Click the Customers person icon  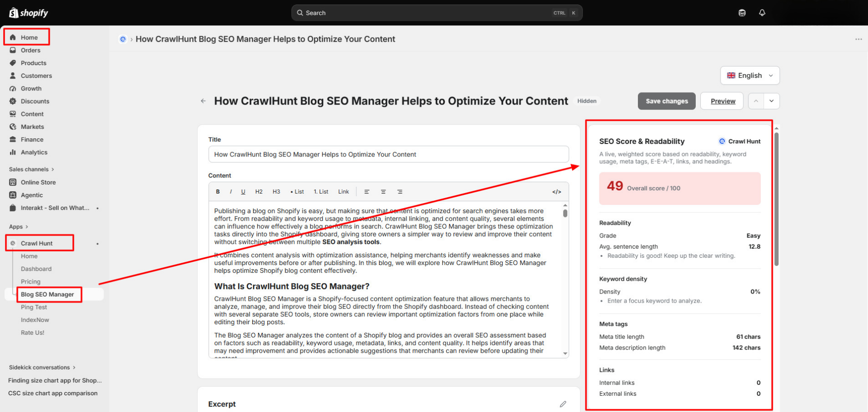tap(13, 76)
